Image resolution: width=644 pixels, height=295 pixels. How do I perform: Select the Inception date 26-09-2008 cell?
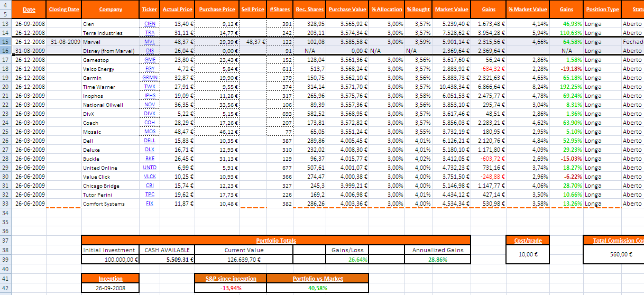tap(111, 288)
